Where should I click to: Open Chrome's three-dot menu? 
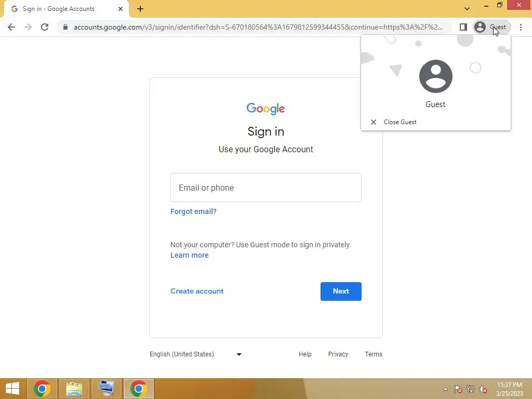[x=521, y=27]
